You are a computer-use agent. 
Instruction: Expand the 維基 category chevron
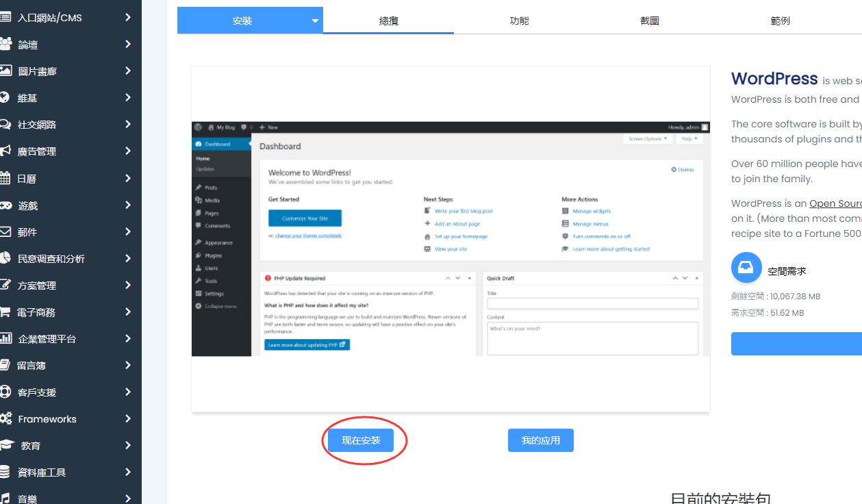point(128,97)
